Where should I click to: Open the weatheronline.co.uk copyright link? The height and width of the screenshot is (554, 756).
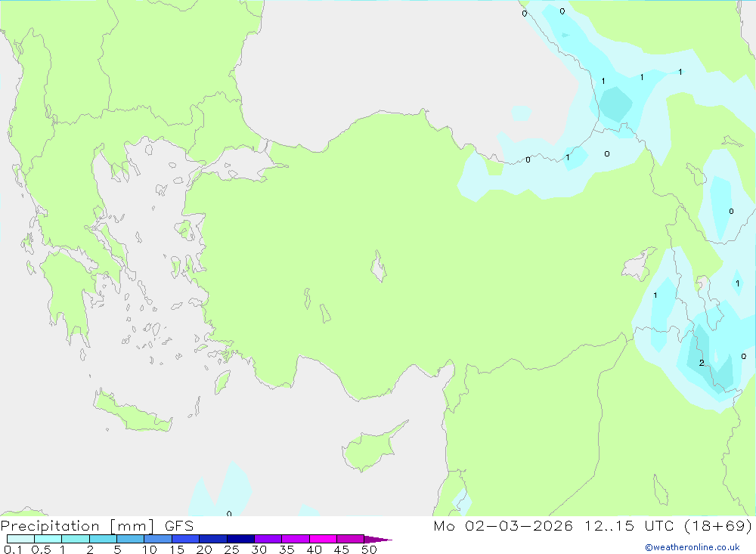tap(692, 547)
